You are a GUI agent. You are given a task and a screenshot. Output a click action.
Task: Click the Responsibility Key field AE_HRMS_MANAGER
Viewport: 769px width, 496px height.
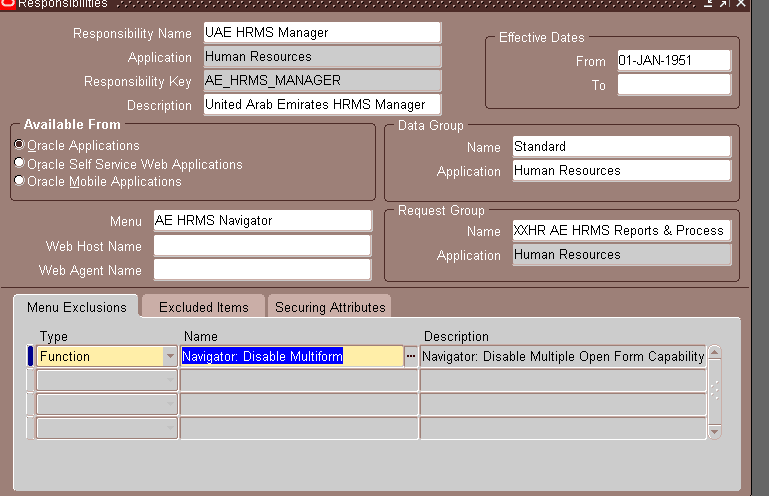322,80
